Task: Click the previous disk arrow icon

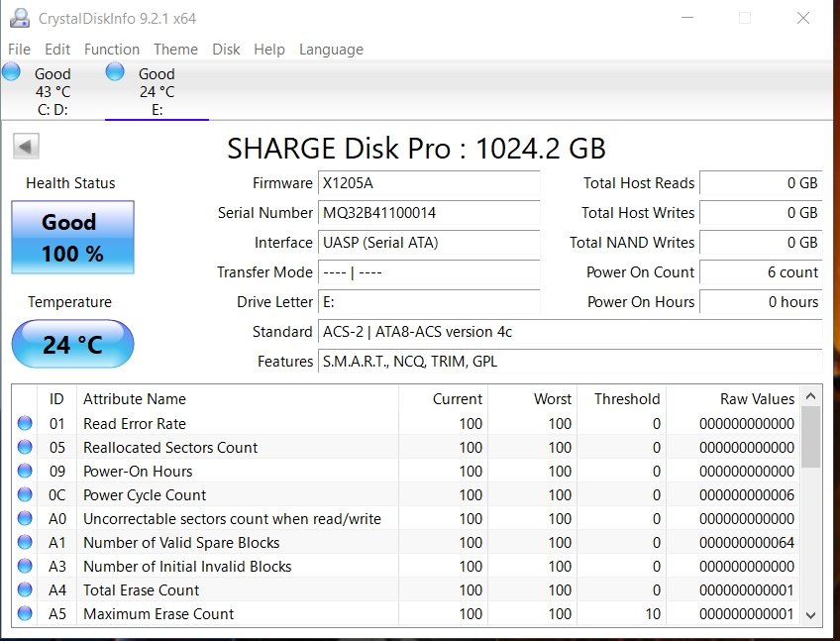Action: [26, 147]
